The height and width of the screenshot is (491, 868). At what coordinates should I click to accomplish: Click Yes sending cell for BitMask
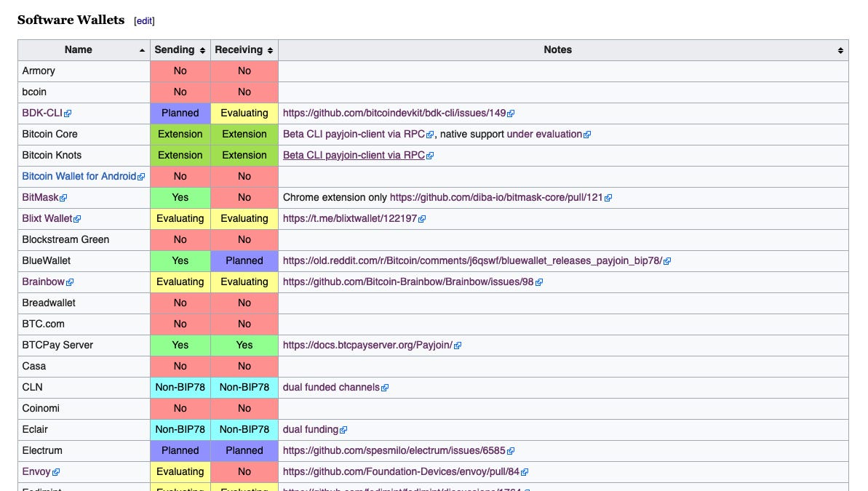pos(180,197)
